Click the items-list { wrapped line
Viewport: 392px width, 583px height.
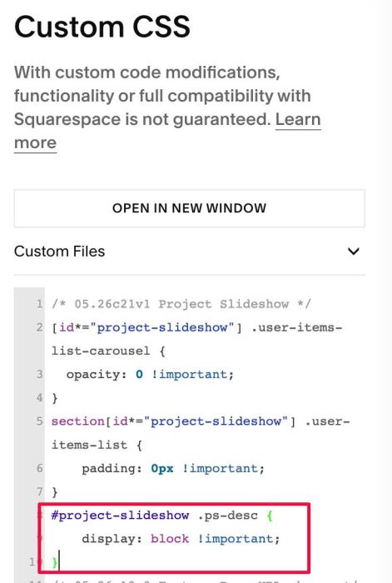(97, 445)
